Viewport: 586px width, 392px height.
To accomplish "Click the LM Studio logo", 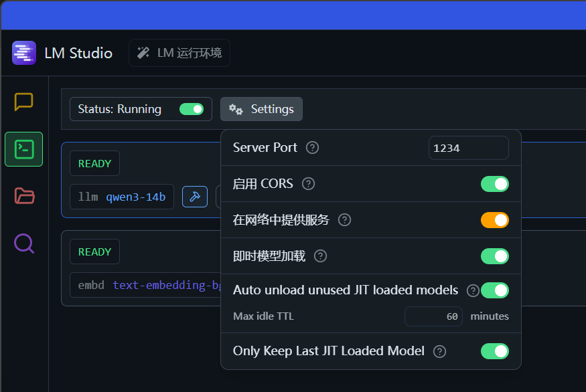I will point(24,53).
